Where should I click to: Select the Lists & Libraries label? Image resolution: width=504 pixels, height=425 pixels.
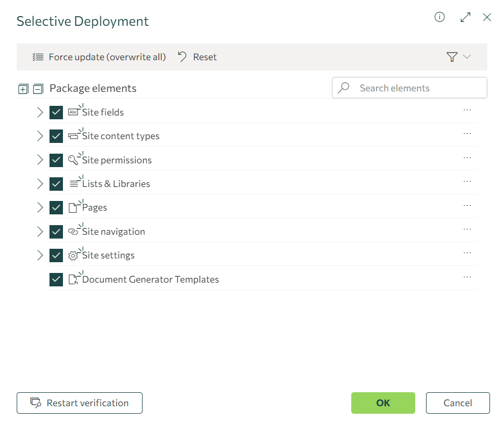[x=116, y=184]
